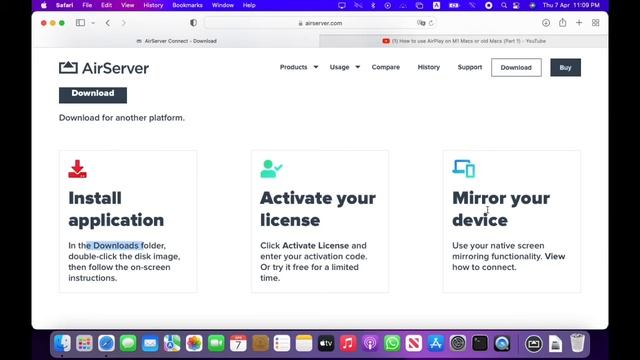The height and width of the screenshot is (360, 640).
Task: Open the Share button in Safari
Action: (x=562, y=22)
